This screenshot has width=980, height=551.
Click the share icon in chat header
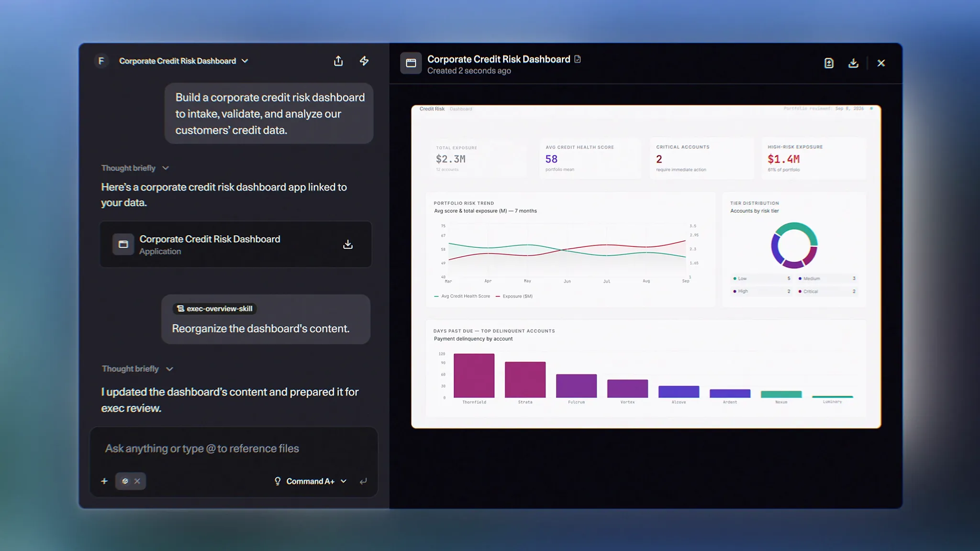[x=338, y=61]
